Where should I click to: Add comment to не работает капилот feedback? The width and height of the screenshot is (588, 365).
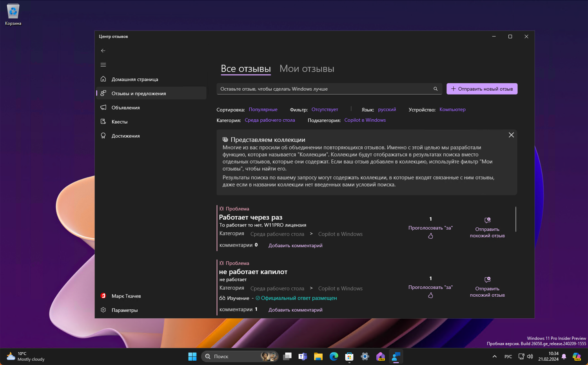[x=296, y=310]
